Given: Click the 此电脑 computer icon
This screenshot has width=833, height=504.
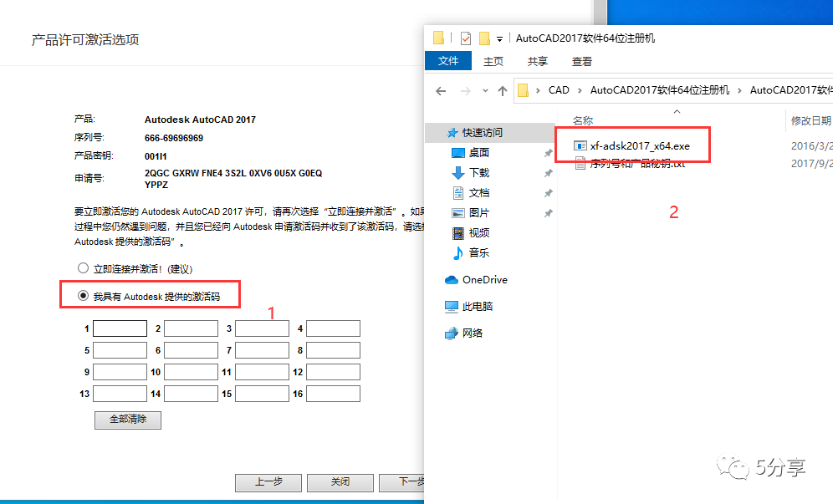Looking at the screenshot, I should (x=451, y=307).
